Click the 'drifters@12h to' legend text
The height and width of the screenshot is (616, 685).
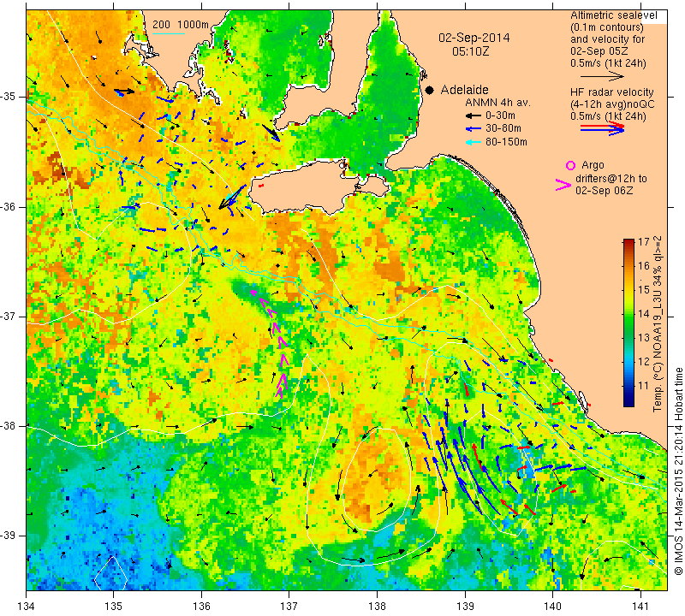click(x=611, y=179)
